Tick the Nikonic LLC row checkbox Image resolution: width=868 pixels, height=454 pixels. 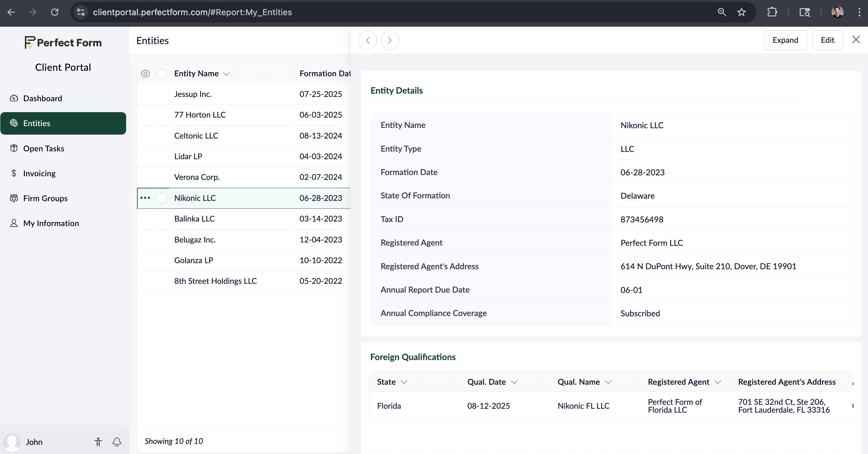click(161, 198)
